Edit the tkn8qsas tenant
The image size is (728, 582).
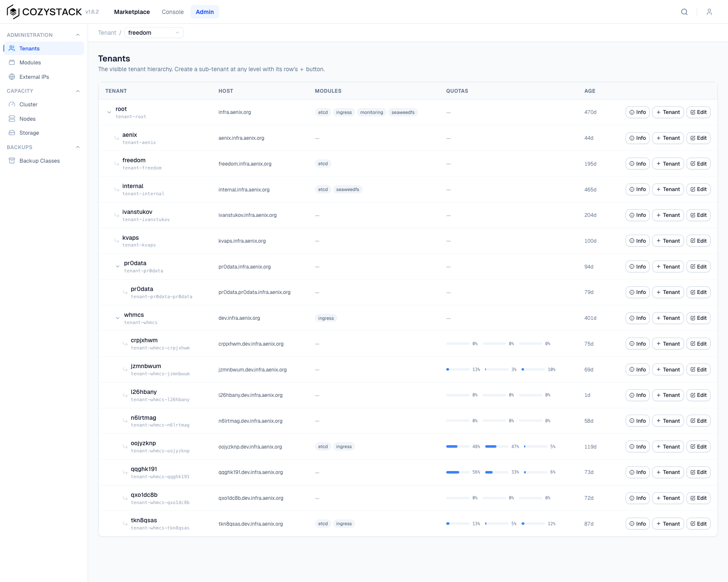(698, 524)
